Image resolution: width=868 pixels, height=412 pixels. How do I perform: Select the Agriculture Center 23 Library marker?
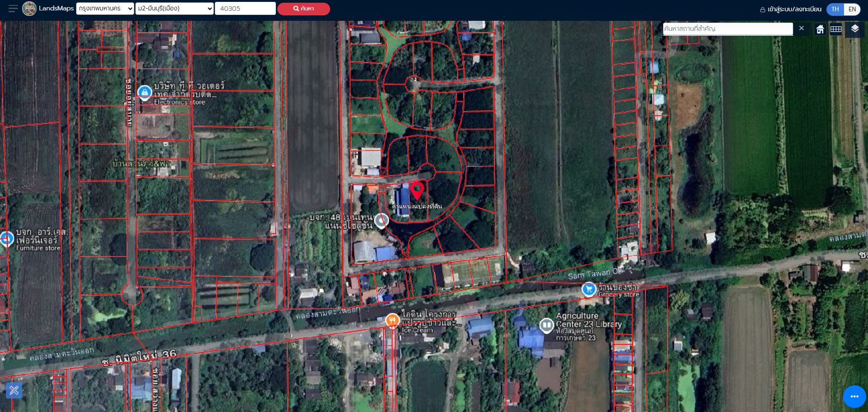point(547,325)
